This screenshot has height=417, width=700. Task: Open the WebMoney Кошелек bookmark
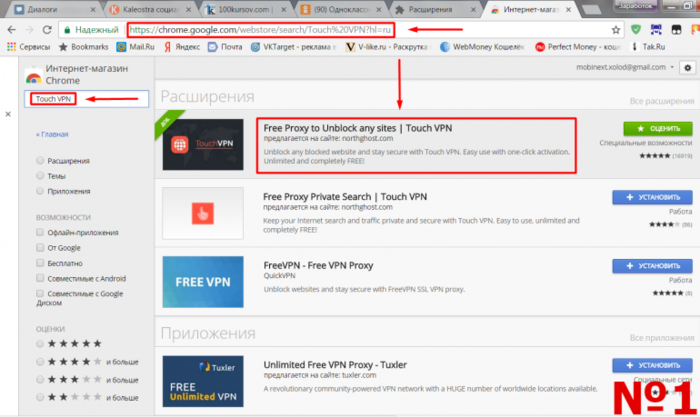[482, 46]
